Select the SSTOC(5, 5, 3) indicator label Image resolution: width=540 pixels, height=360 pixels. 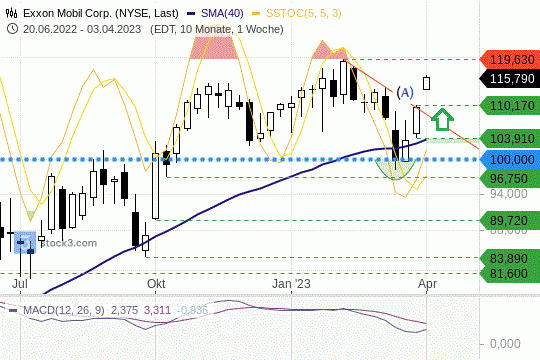click(304, 13)
